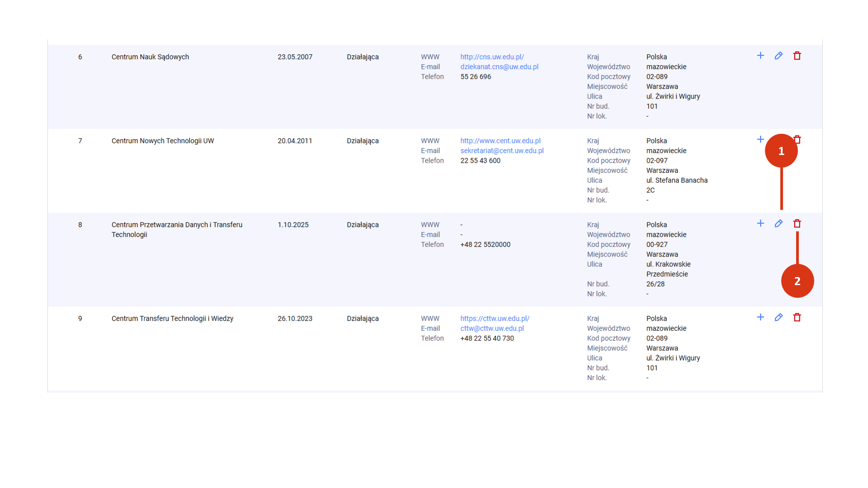Click the red annotation marker number 1

pyautogui.click(x=781, y=151)
